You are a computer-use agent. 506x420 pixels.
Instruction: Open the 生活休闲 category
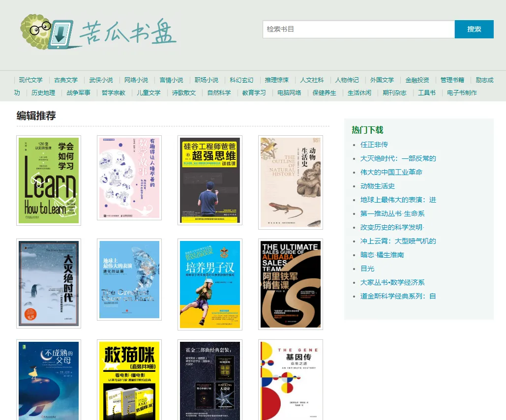click(x=360, y=92)
